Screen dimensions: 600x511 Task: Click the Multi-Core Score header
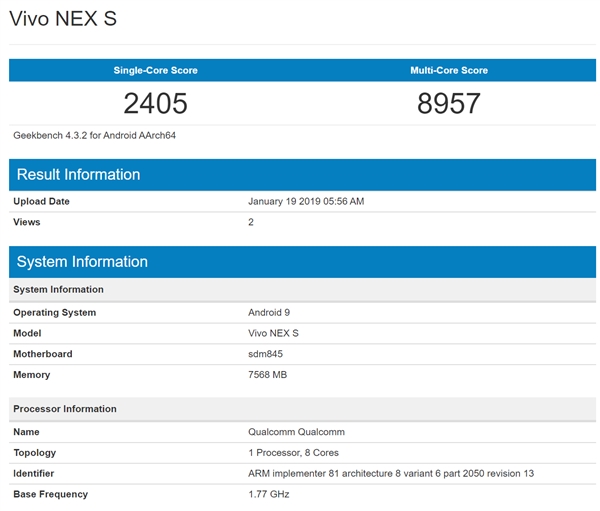tap(449, 70)
